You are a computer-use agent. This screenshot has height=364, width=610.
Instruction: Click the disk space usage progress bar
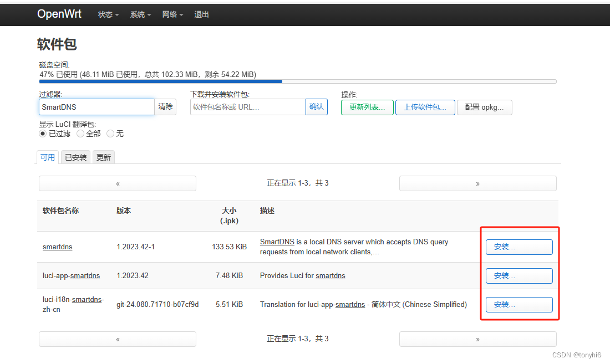[298, 81]
